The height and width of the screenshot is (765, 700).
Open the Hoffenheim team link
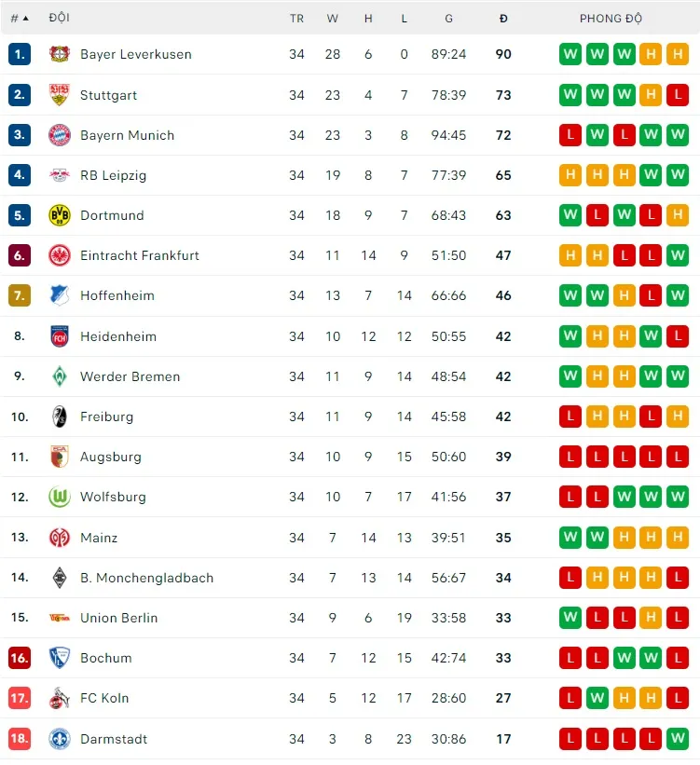[x=117, y=295]
